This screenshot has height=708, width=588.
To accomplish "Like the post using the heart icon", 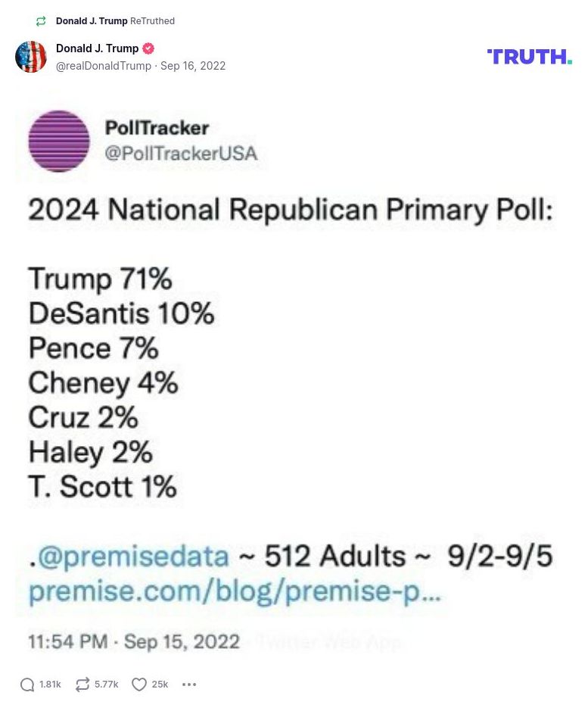I will (138, 684).
